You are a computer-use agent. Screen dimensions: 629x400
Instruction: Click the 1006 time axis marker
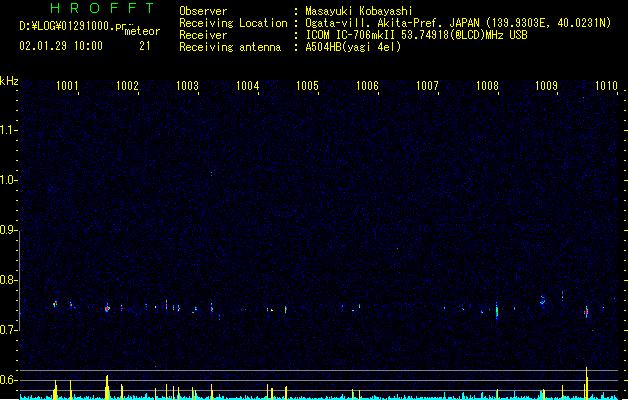click(x=367, y=86)
